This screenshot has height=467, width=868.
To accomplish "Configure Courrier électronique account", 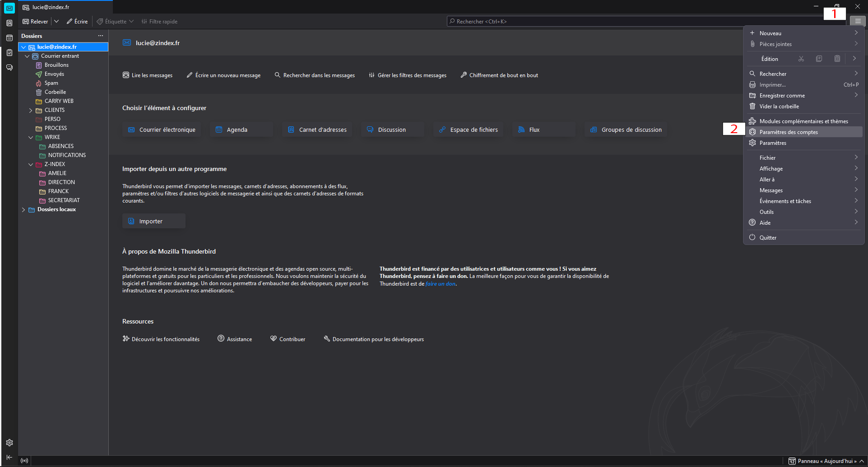I will pos(162,129).
